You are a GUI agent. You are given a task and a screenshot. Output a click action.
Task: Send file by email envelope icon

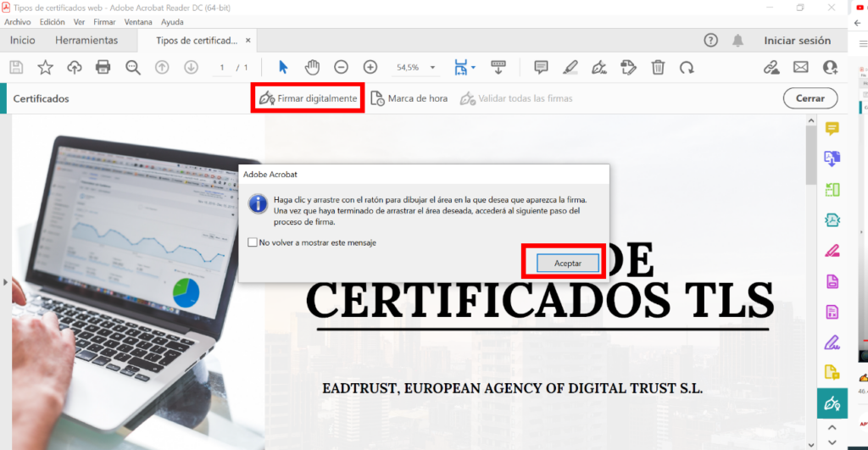coord(800,68)
